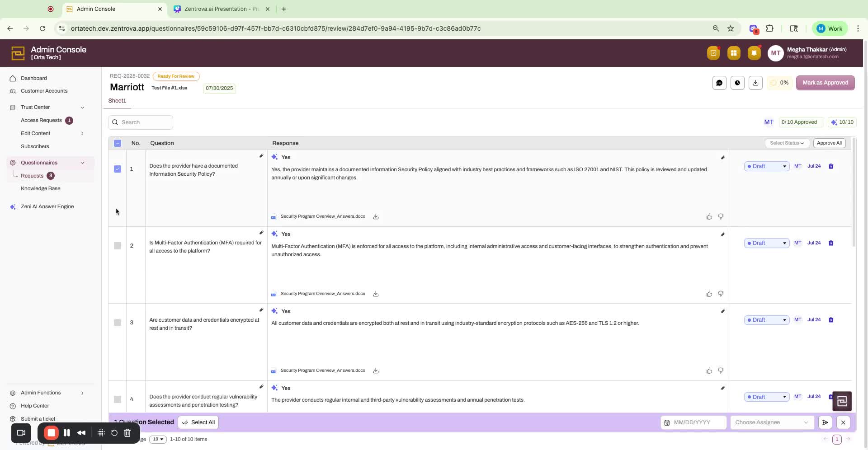Expand the Edit Content submenu

coord(82,134)
